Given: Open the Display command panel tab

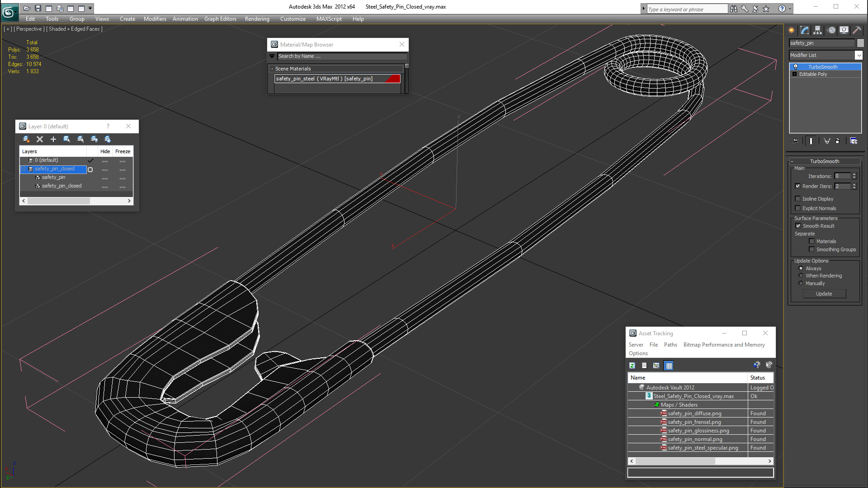Looking at the screenshot, I should (x=844, y=30).
